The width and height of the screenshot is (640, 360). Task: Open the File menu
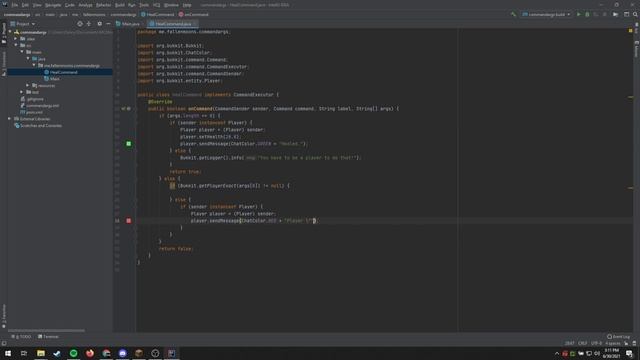point(15,5)
